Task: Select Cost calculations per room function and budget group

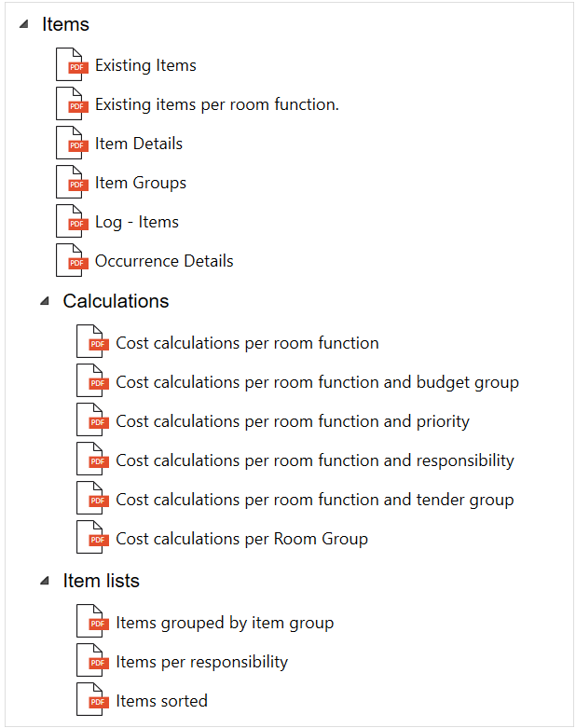Action: pyautogui.click(x=317, y=382)
